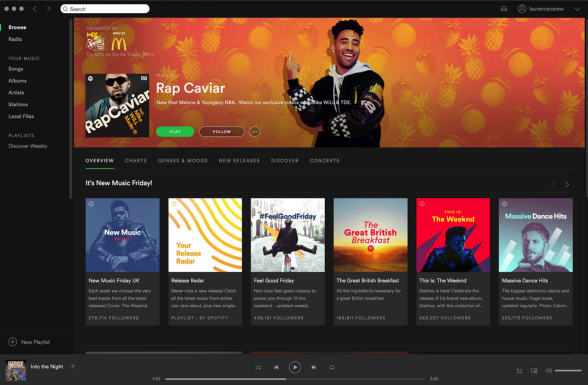The image size is (588, 385).
Task: Click the '438,131 FOLLOWERS' text
Action: pyautogui.click(x=278, y=318)
